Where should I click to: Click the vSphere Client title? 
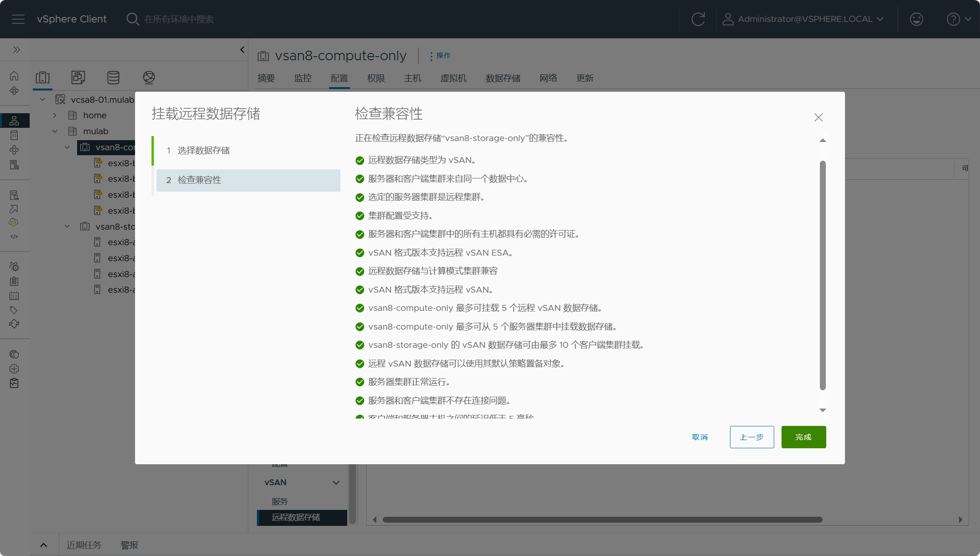72,19
